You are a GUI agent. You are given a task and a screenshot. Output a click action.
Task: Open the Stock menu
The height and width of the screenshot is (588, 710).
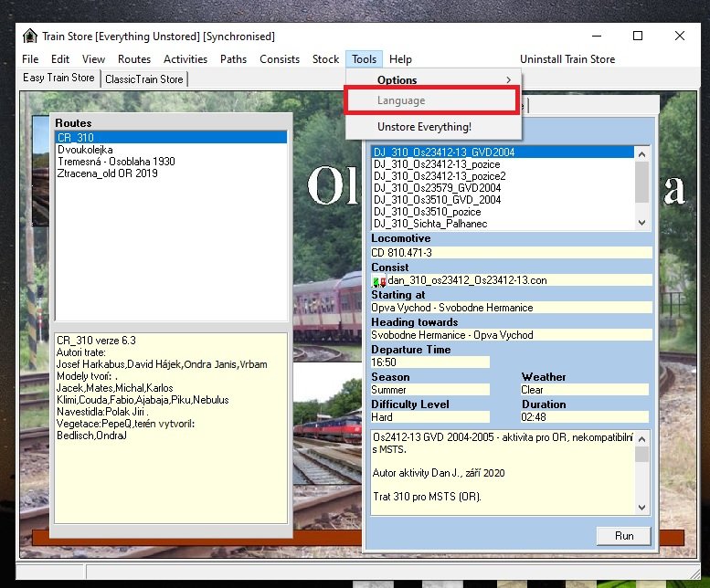(325, 59)
